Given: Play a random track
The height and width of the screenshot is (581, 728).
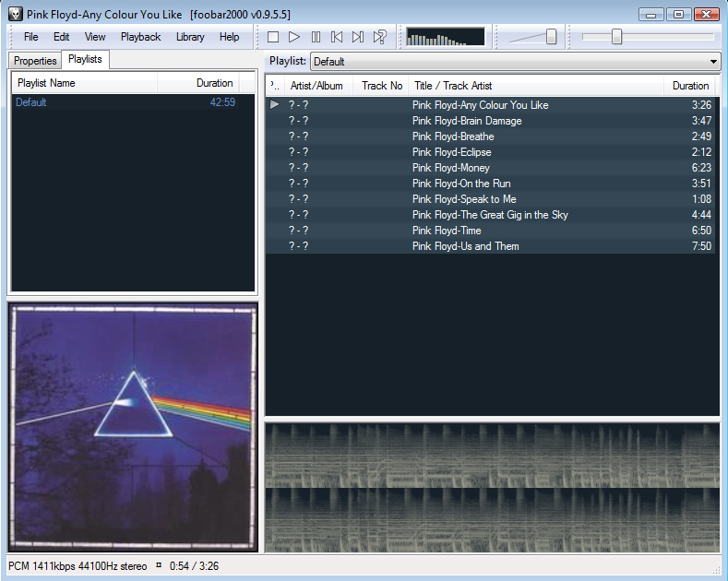Looking at the screenshot, I should tap(380, 37).
